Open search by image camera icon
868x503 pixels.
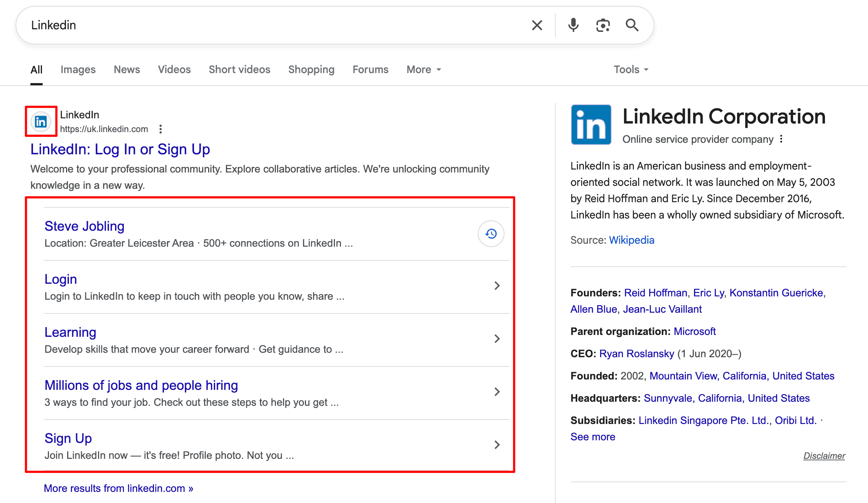603,25
